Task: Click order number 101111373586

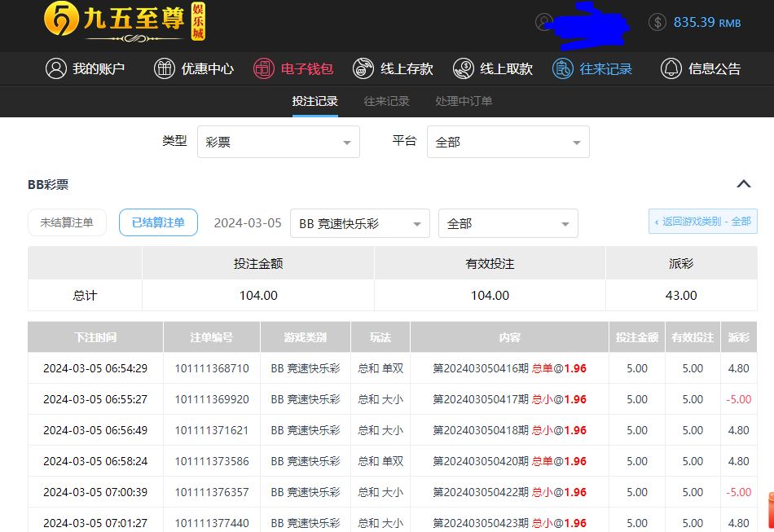Action: point(212,461)
